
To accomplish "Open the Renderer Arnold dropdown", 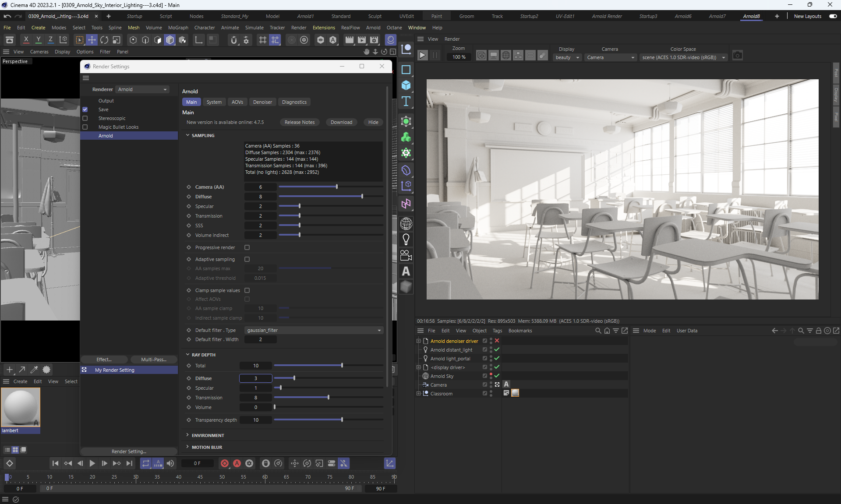I will [x=142, y=89].
